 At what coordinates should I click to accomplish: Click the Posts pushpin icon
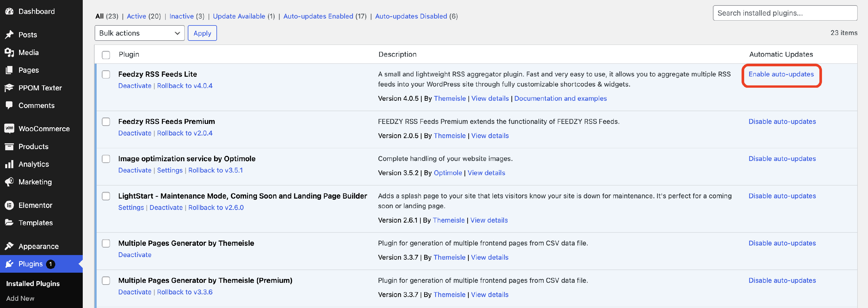tap(9, 35)
